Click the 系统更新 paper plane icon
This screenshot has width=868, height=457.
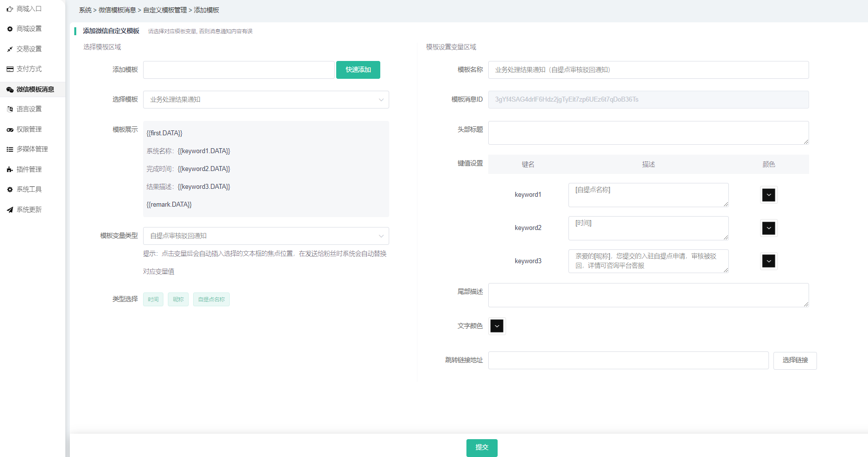click(x=10, y=210)
